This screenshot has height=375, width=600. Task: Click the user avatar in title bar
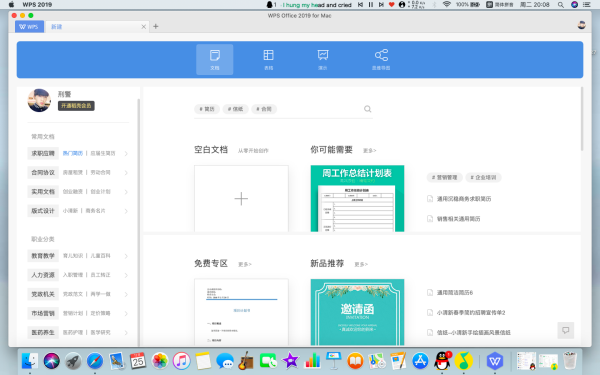coord(582,25)
